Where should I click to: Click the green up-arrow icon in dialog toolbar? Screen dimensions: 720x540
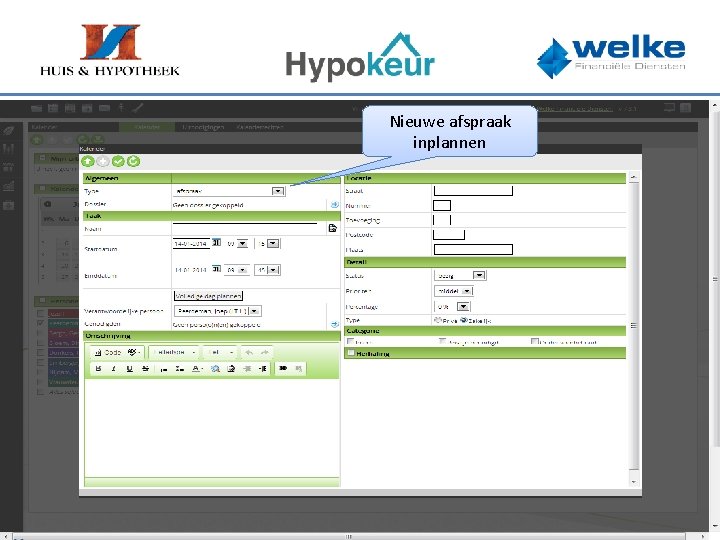coord(88,161)
